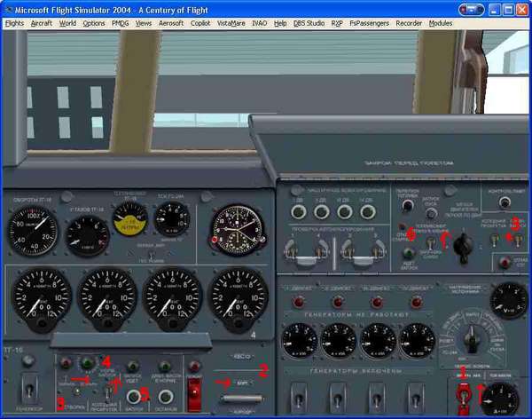Click the battery ammeter gauge at bottom right
The width and height of the screenshot is (532, 419).
tap(500, 399)
